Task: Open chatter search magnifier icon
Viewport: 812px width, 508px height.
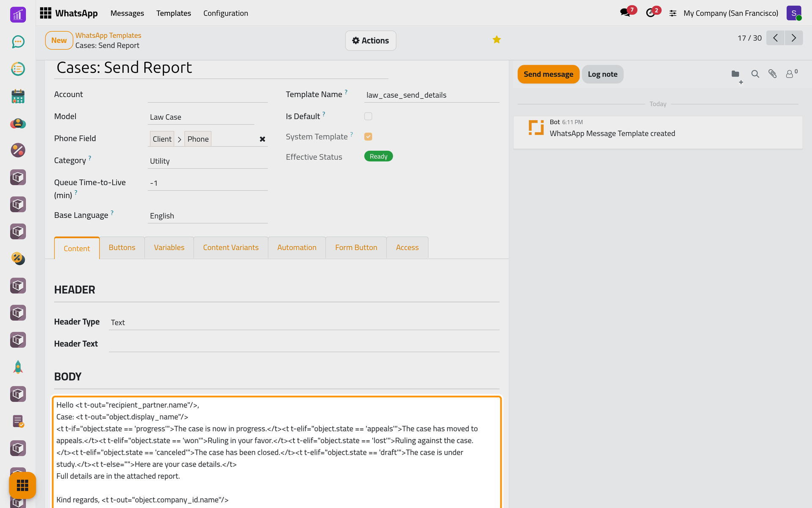Action: (x=755, y=74)
